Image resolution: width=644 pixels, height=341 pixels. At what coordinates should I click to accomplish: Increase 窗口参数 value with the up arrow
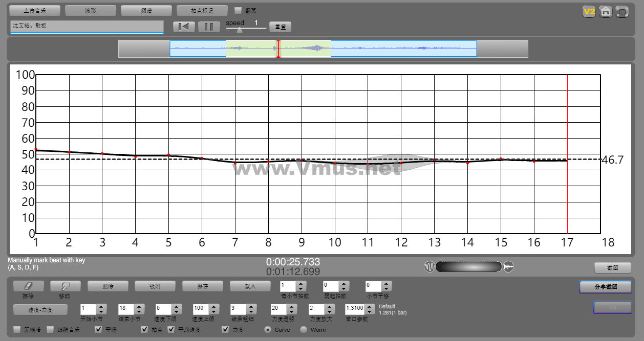pyautogui.click(x=369, y=306)
